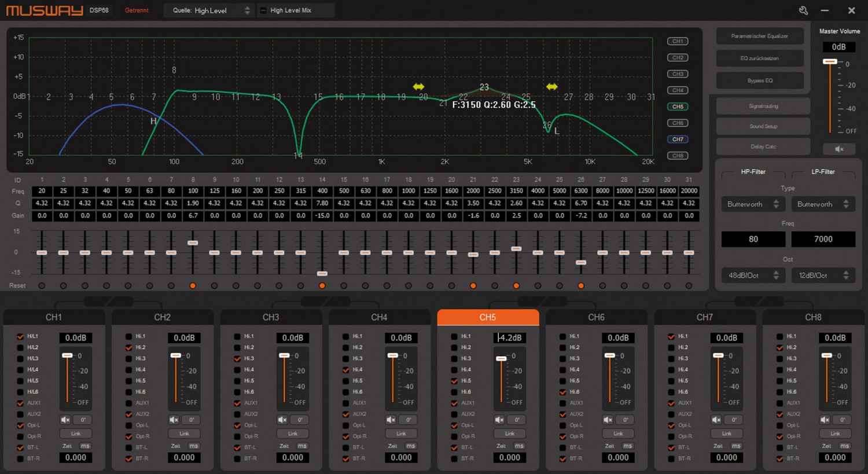
Task: Open Sound Setup
Action: click(x=763, y=126)
